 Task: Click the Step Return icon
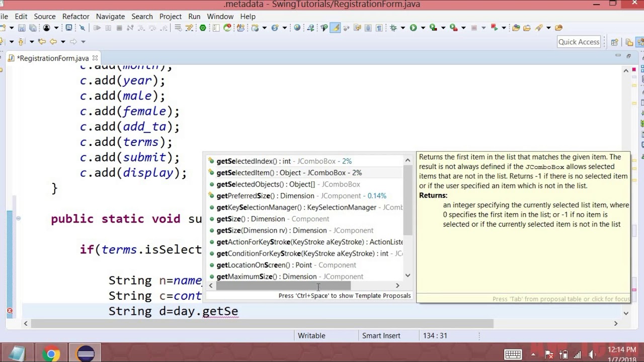(x=164, y=28)
